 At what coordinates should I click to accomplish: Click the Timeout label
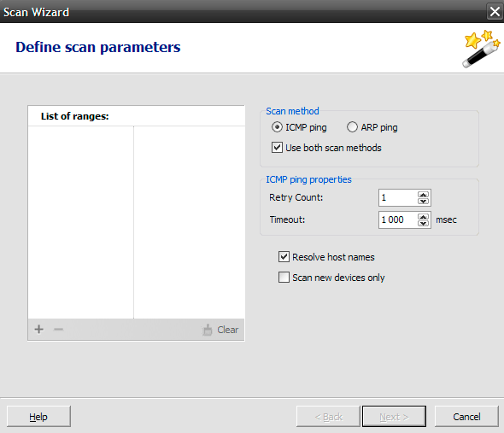[x=287, y=219]
